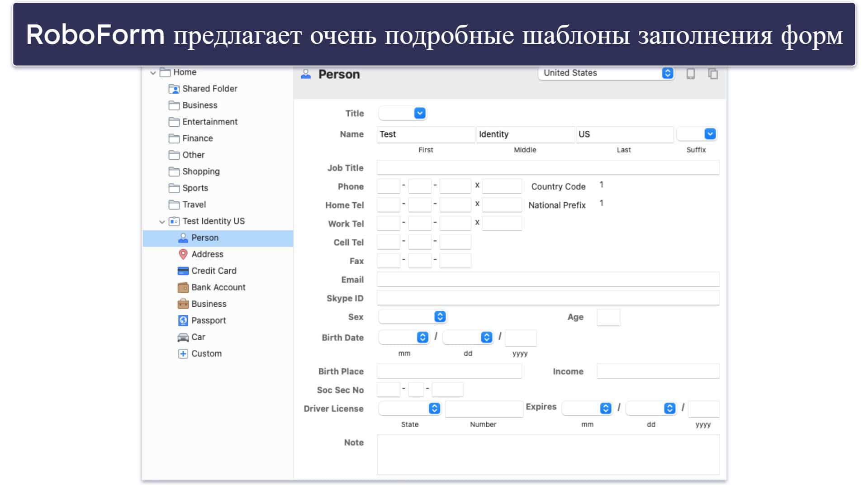868x485 pixels.
Task: Click the Birth Place input field
Action: point(449,371)
